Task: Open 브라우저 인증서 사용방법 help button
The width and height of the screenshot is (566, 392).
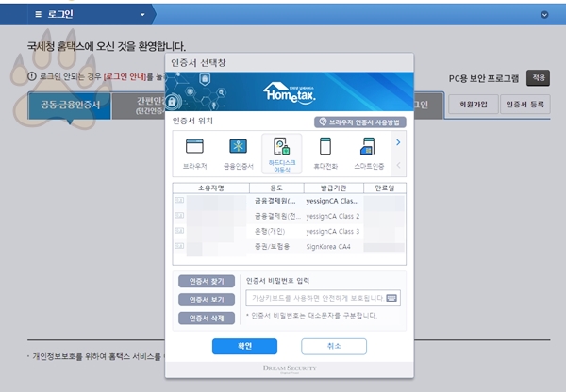Action: coord(360,122)
